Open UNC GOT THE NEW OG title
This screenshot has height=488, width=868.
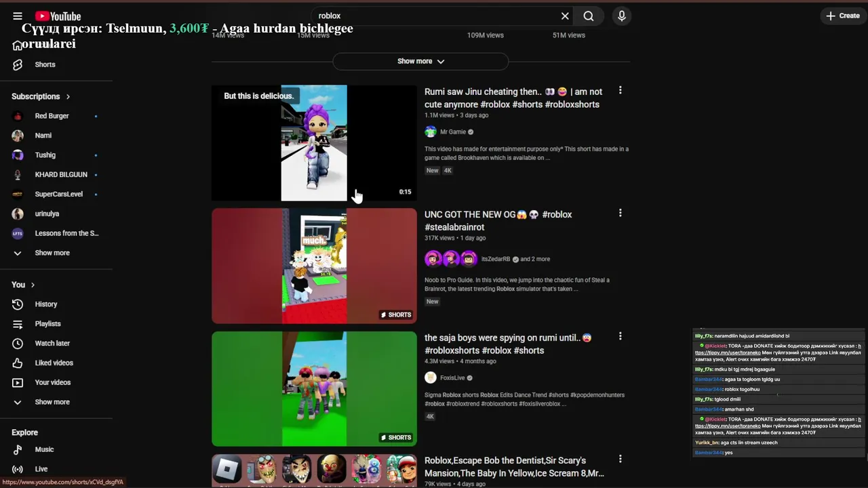pos(498,221)
